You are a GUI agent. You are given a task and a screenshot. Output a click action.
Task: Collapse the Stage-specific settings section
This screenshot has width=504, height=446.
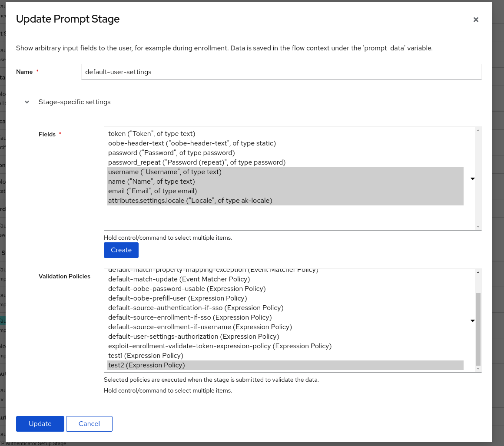coord(27,102)
